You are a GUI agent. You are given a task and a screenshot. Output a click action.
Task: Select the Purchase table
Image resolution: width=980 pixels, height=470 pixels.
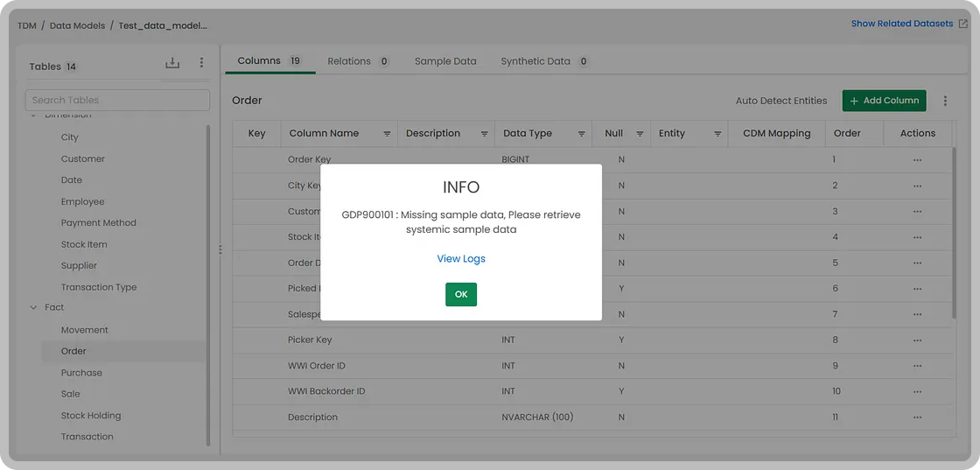click(x=81, y=373)
